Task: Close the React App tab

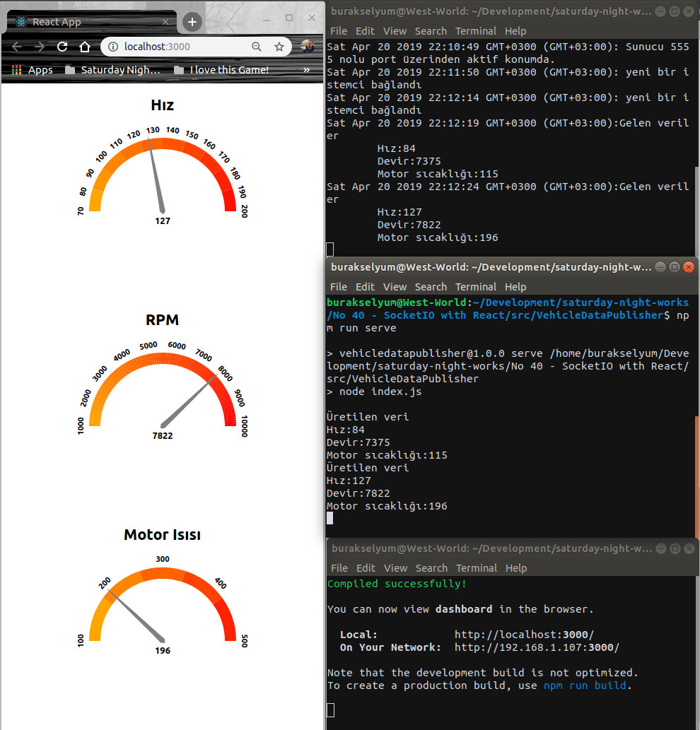Action: coord(166,22)
